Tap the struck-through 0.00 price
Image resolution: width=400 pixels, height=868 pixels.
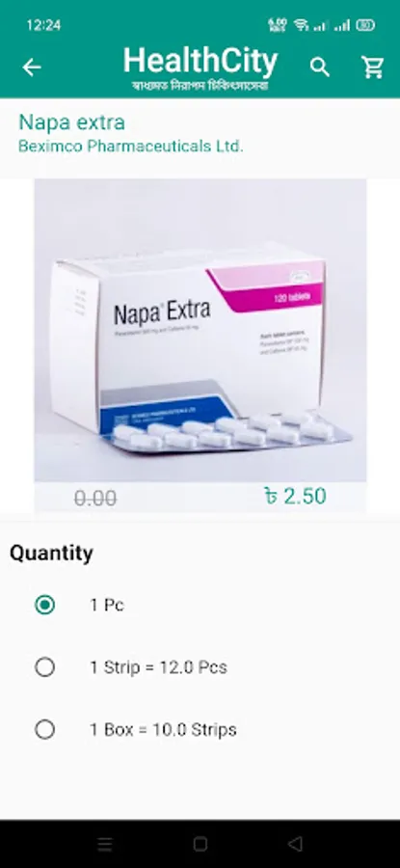[x=95, y=499]
